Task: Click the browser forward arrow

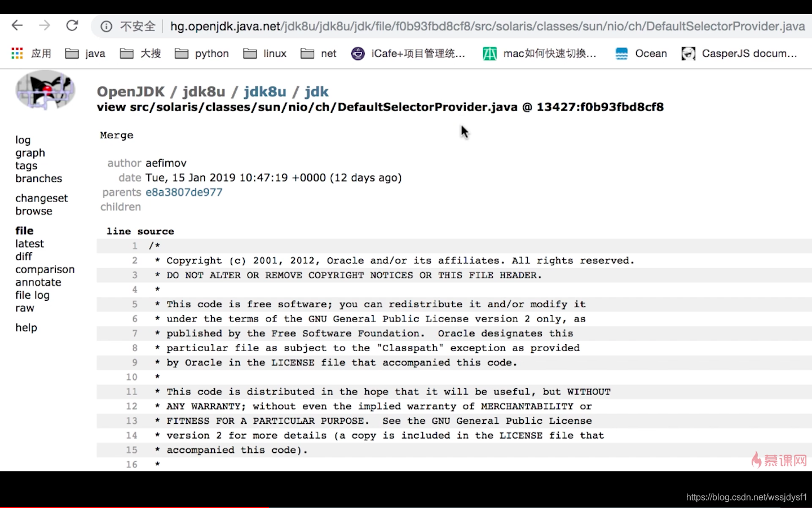Action: click(x=45, y=25)
